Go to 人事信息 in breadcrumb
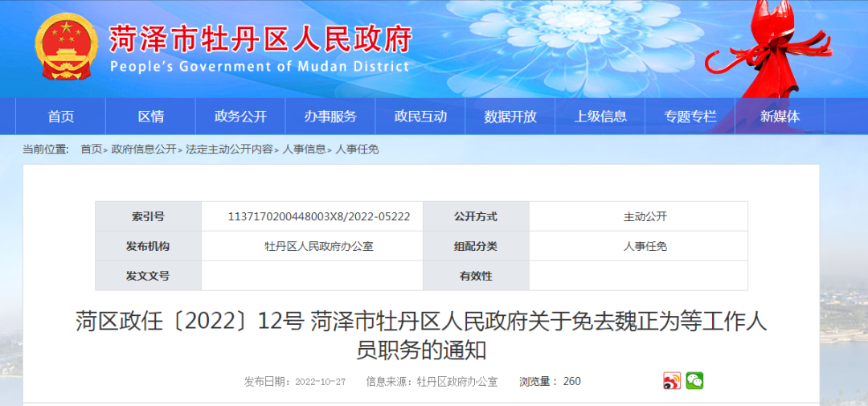Viewport: 868px width, 406px height. [x=304, y=149]
